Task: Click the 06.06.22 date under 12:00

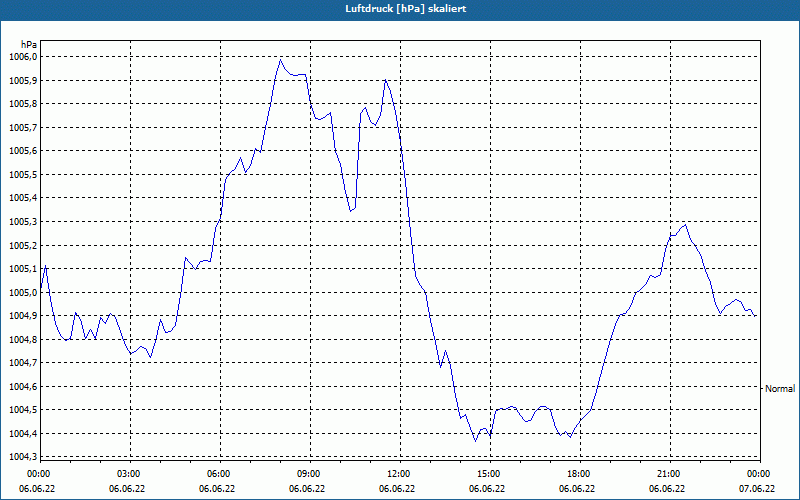Action: tap(397, 489)
